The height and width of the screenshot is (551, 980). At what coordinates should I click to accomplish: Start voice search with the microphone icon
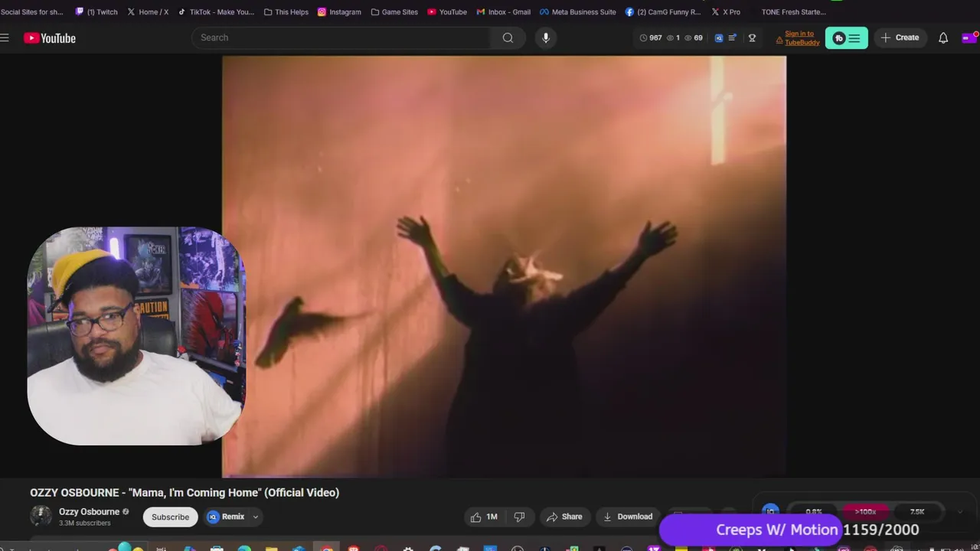545,37
